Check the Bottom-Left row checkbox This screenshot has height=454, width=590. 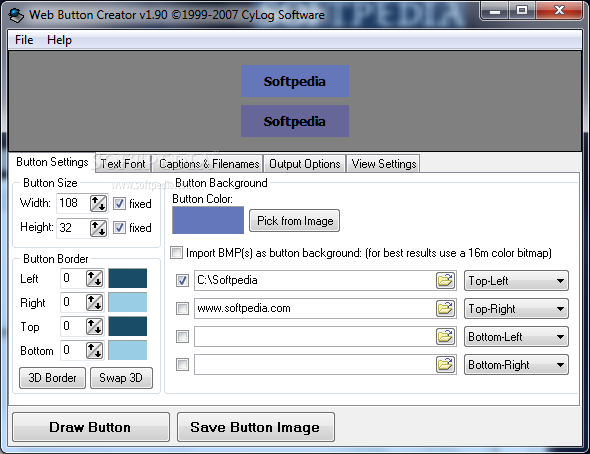pos(182,337)
